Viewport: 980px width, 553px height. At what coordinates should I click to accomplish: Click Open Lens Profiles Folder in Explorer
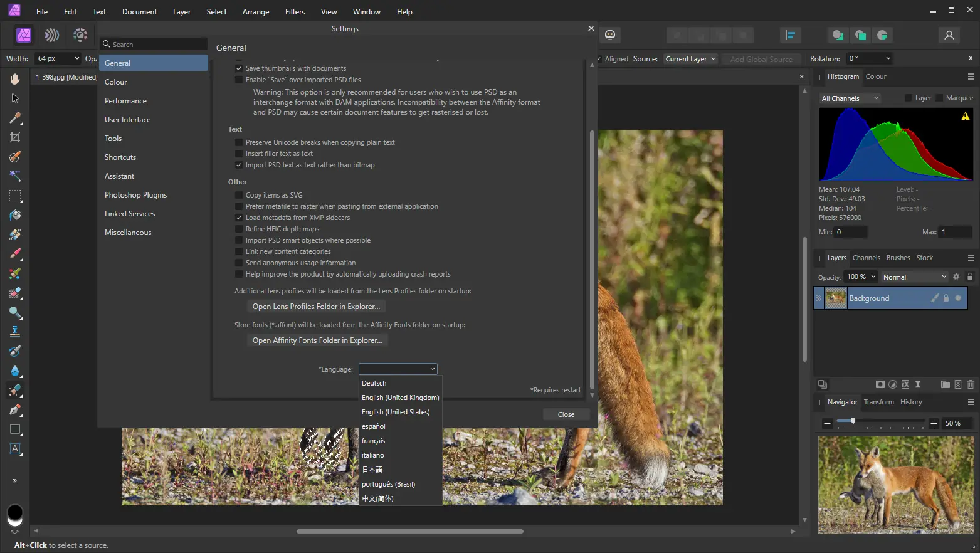point(316,307)
